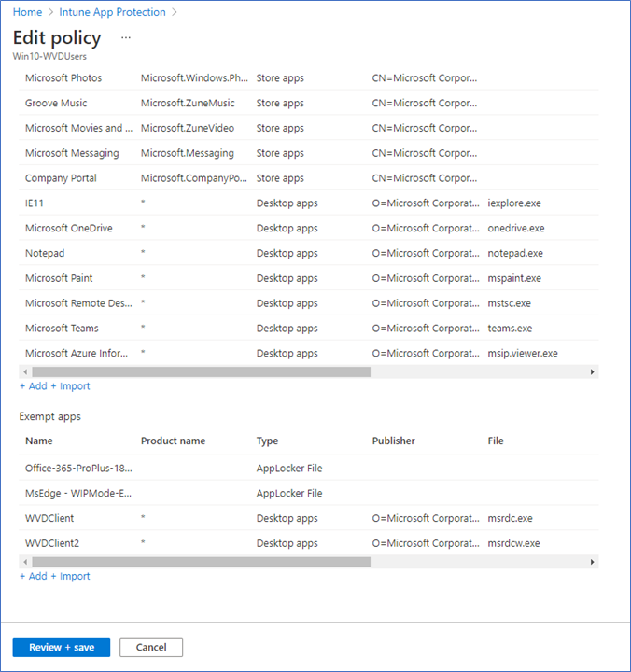Click iexplore.exe file cell
Image resolution: width=631 pixels, height=672 pixels.
click(514, 203)
